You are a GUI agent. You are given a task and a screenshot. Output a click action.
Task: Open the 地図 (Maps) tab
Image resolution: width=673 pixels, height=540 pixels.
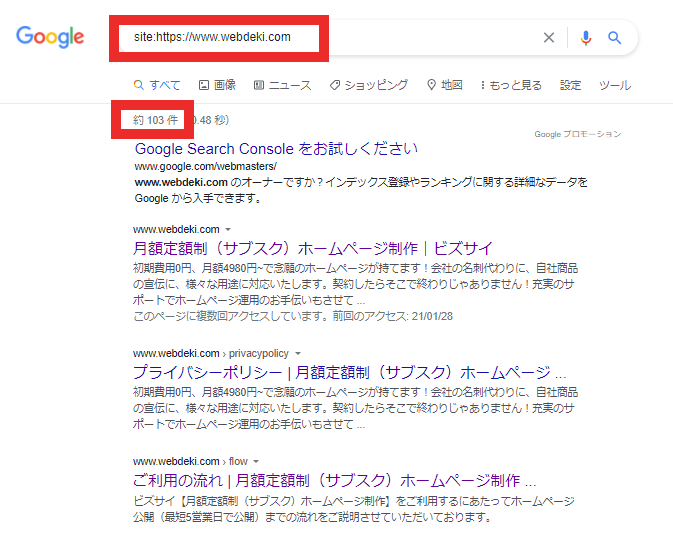tap(444, 85)
